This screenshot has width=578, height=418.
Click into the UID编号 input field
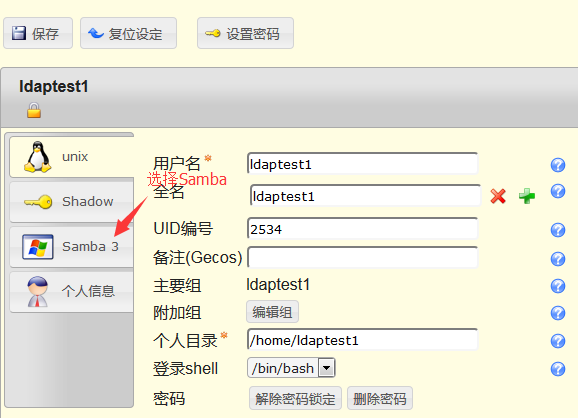363,229
